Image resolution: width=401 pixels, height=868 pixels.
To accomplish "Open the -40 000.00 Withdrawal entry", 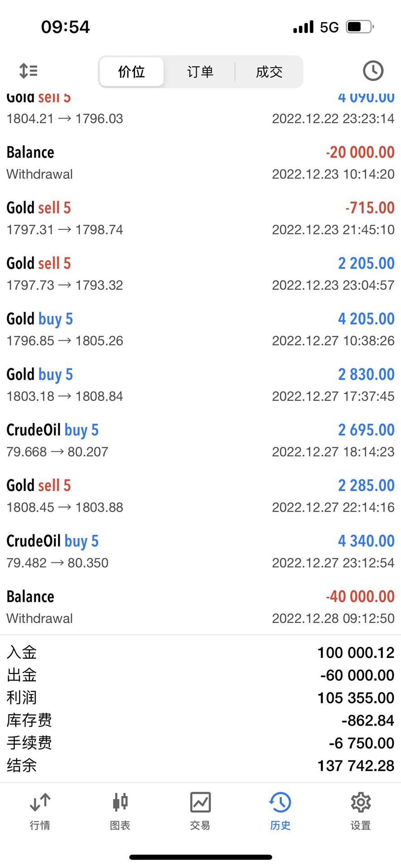I will click(200, 607).
